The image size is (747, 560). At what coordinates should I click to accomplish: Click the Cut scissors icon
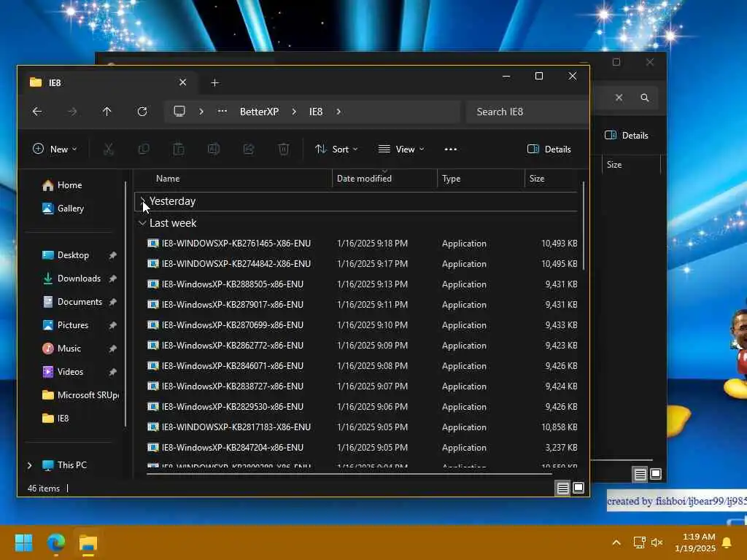click(109, 149)
